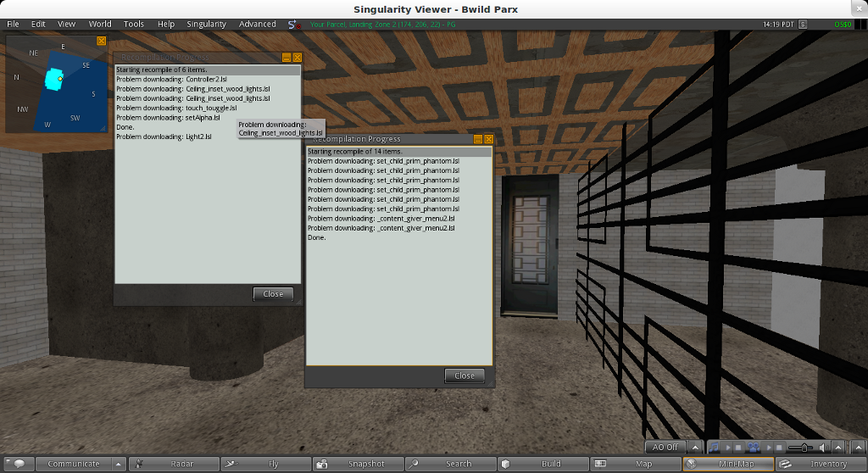The image size is (868, 473).
Task: Open the World menu
Action: (x=100, y=24)
